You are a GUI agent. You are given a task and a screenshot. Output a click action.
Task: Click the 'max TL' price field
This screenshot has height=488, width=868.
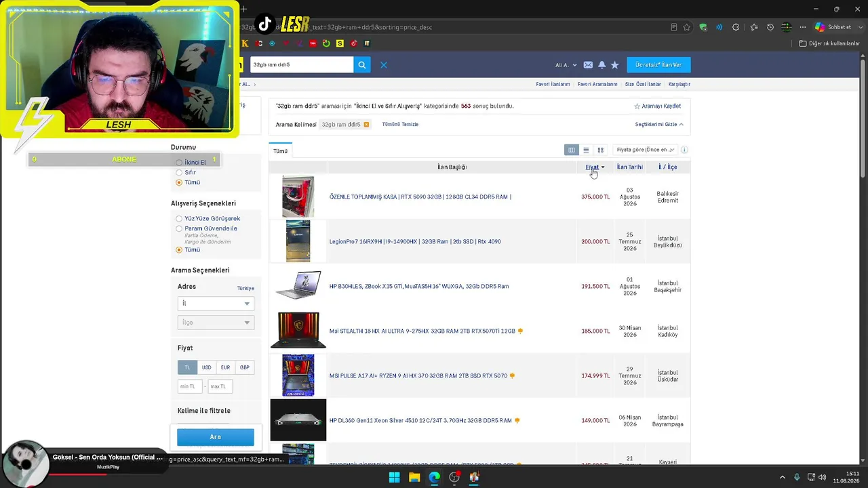tap(218, 386)
